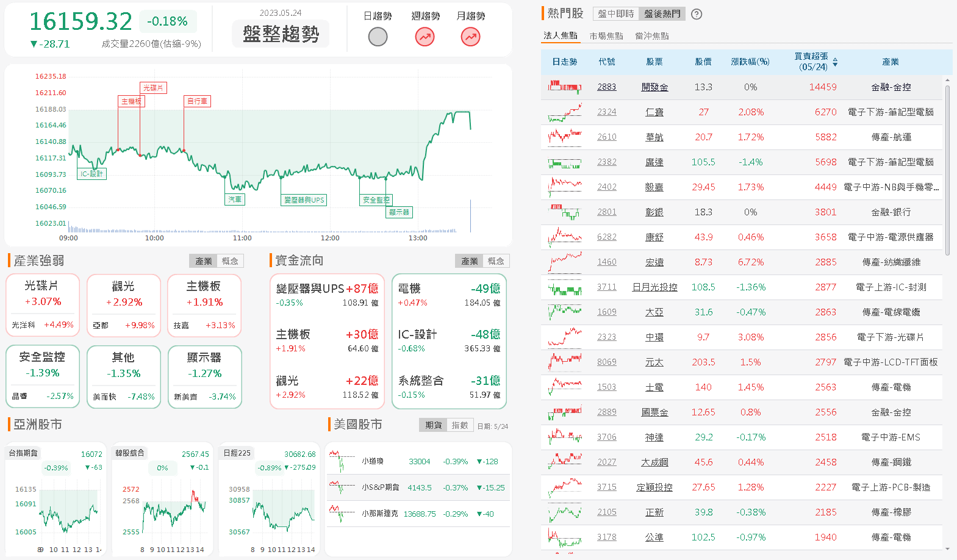Image resolution: width=957 pixels, height=560 pixels.
Task: Select the 盤後熱門 toggle button
Action: point(662,14)
